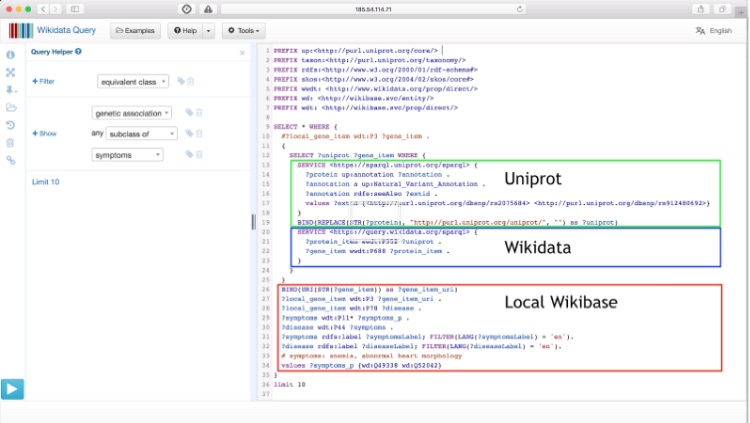Expand the Help dropdown caret
This screenshot has height=423, width=750.
point(209,31)
